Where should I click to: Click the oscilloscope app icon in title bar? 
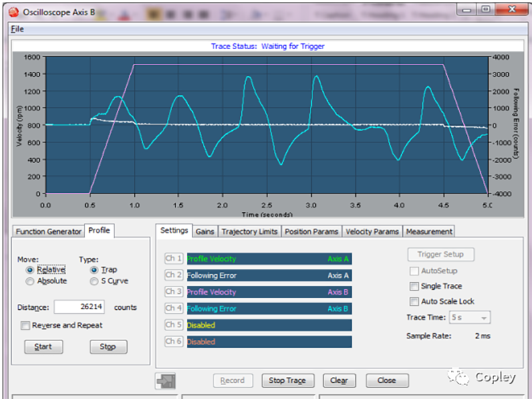click(x=13, y=11)
